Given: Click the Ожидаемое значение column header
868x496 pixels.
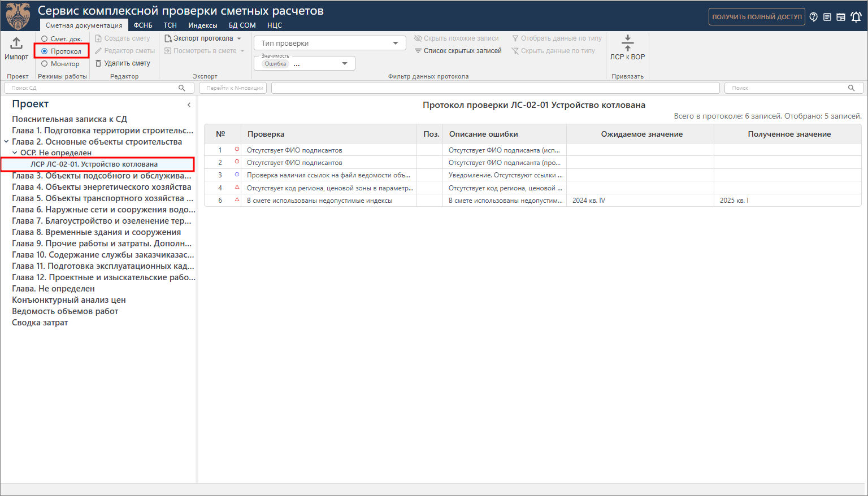Looking at the screenshot, I should pyautogui.click(x=640, y=134).
